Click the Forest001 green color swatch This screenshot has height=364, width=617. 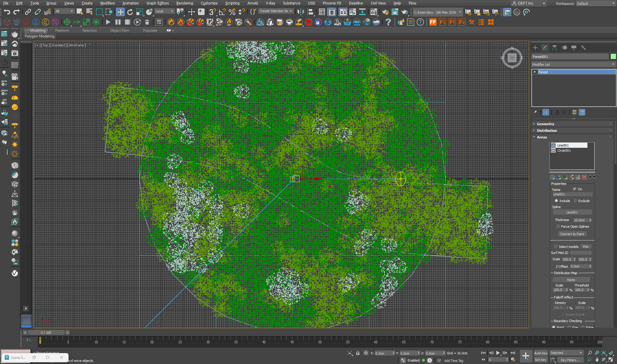(613, 57)
